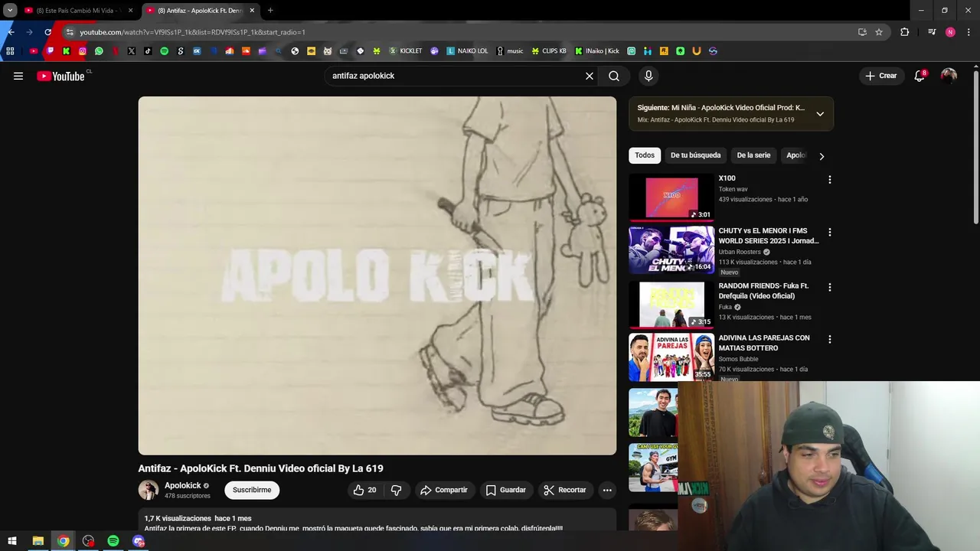Open Spotify from the taskbar

[113, 541]
